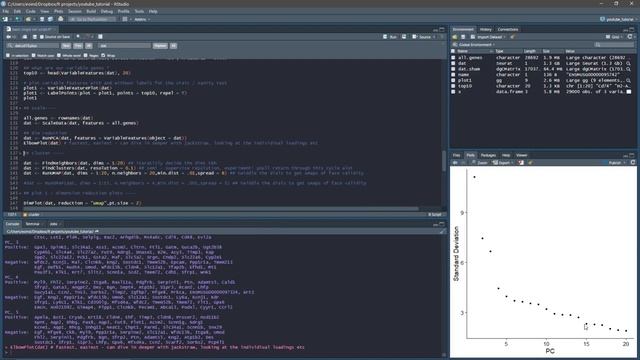640x360 pixels.
Task: Click the Re-run previous code icon
Action: [x=404, y=37]
